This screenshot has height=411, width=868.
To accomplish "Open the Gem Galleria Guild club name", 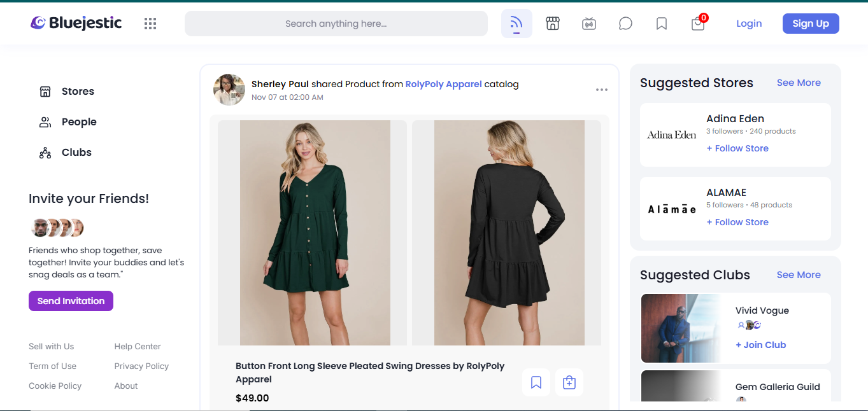I will coord(778,387).
